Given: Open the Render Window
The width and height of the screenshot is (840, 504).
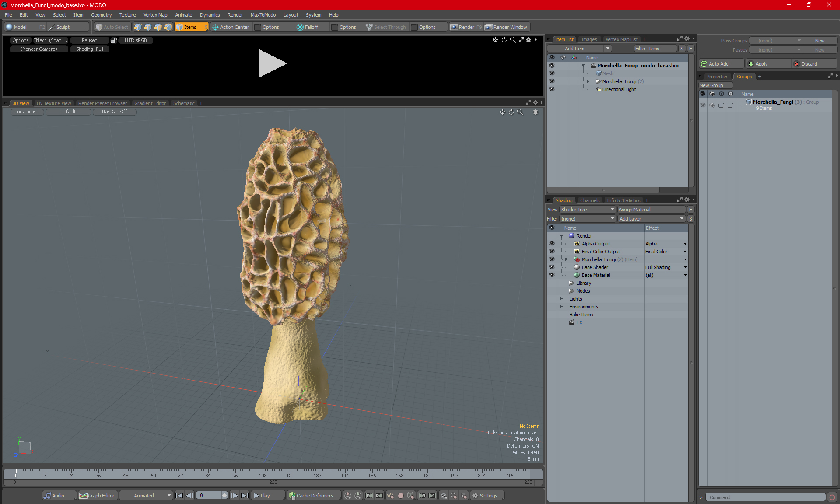Looking at the screenshot, I should (x=507, y=27).
